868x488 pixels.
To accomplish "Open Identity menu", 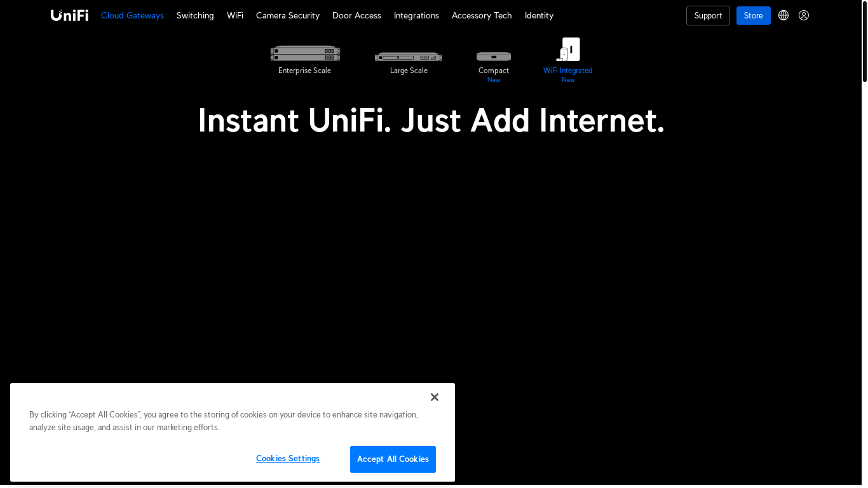I will coord(539,15).
